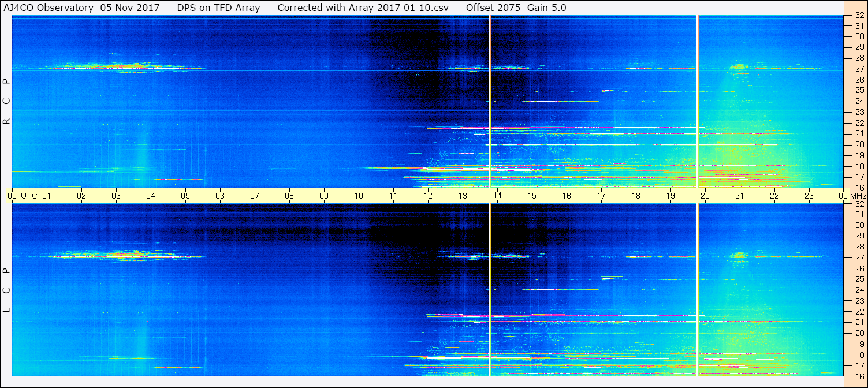
Task: Select 27 MHz label on LCP frequency scale
Action: [859, 258]
